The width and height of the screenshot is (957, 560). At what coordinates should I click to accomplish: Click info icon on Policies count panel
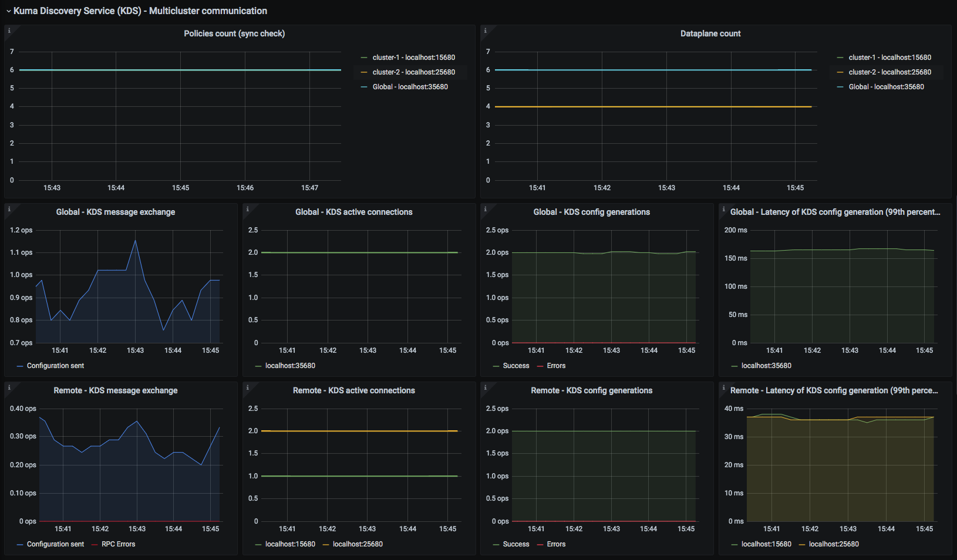(9, 31)
